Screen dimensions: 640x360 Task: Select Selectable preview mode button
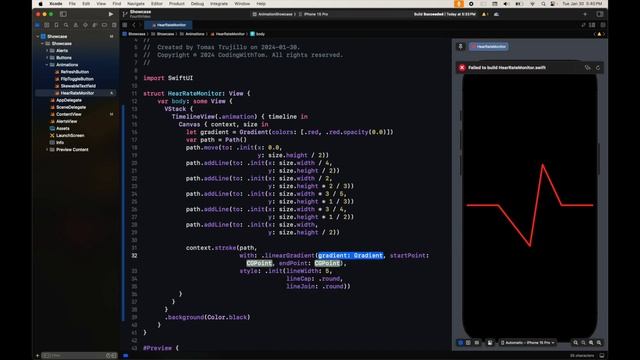click(468, 342)
